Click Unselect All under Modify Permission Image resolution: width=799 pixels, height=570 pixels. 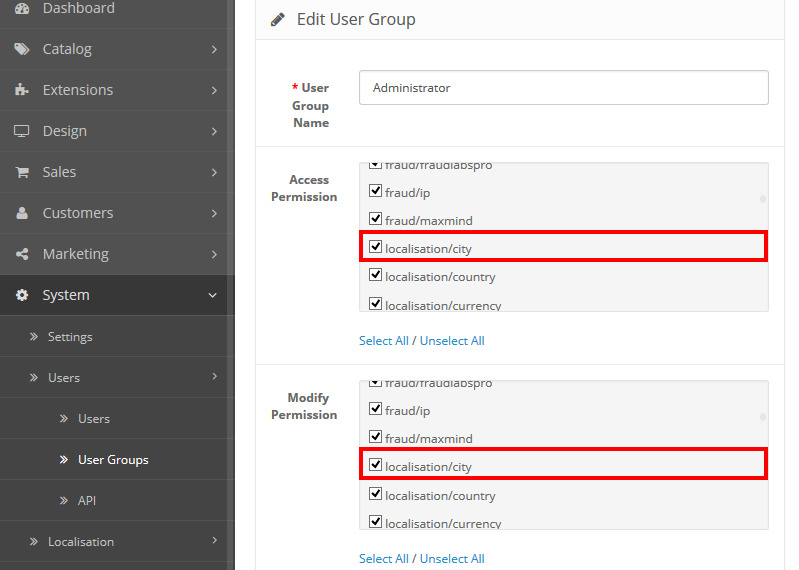(x=452, y=559)
